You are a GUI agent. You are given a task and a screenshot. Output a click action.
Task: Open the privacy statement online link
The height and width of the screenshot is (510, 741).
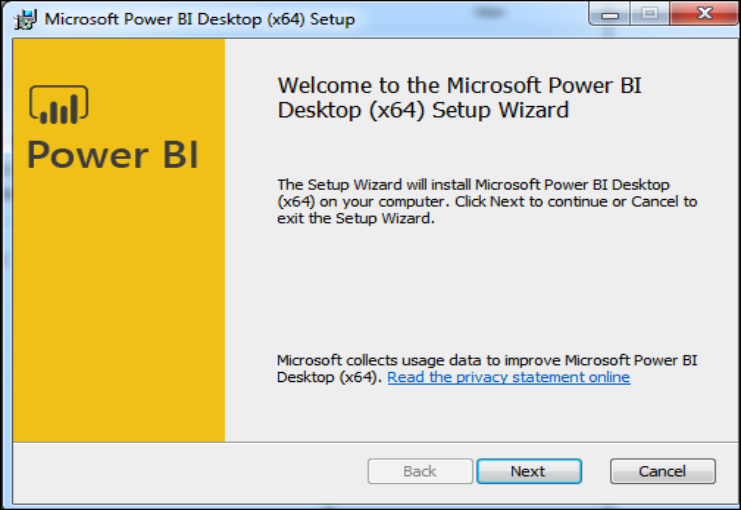click(x=508, y=377)
